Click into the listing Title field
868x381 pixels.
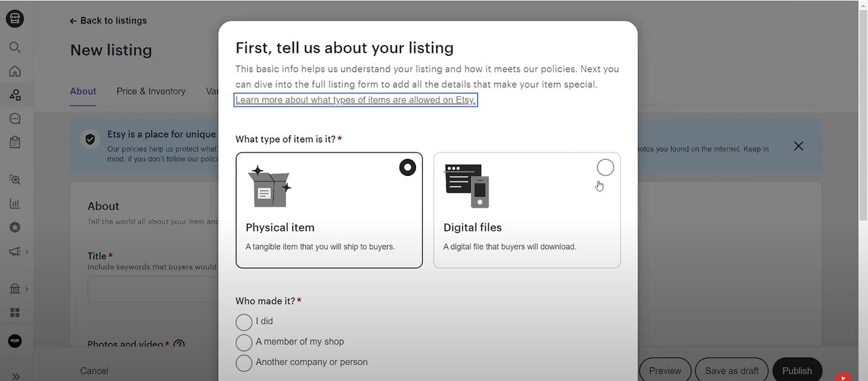click(153, 290)
